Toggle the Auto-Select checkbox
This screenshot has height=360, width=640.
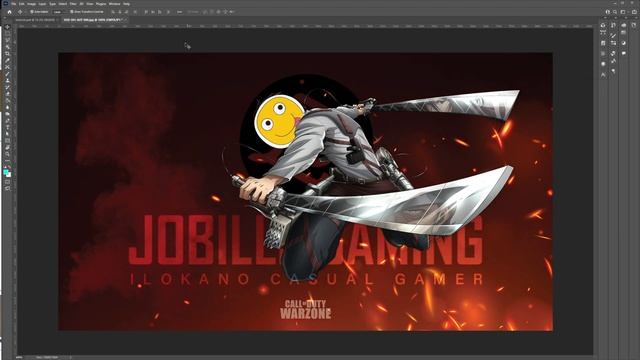click(32, 12)
